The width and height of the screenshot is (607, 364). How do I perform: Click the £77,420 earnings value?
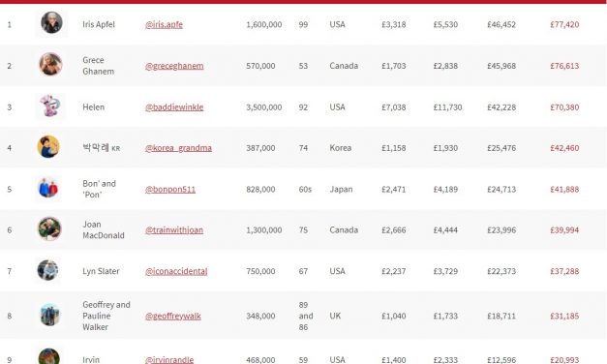point(564,25)
